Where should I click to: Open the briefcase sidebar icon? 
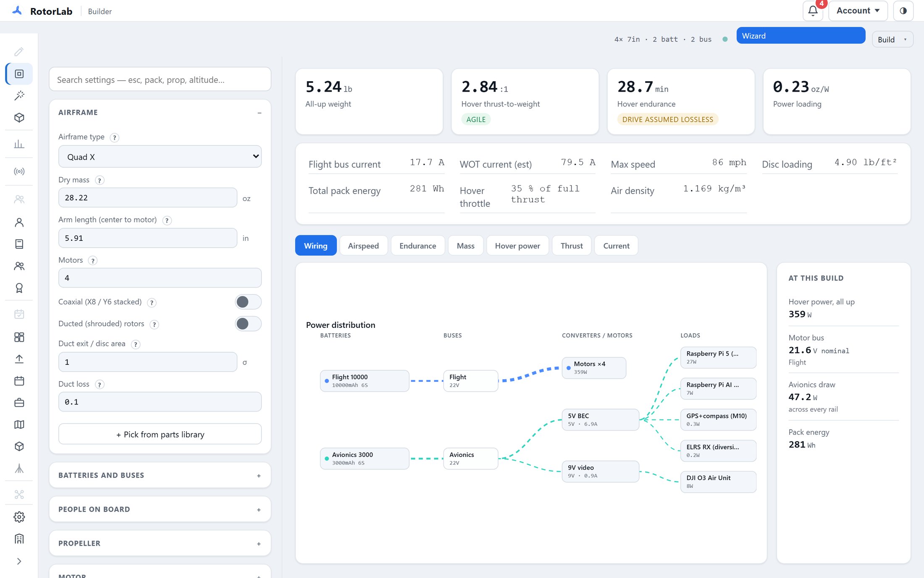[19, 403]
